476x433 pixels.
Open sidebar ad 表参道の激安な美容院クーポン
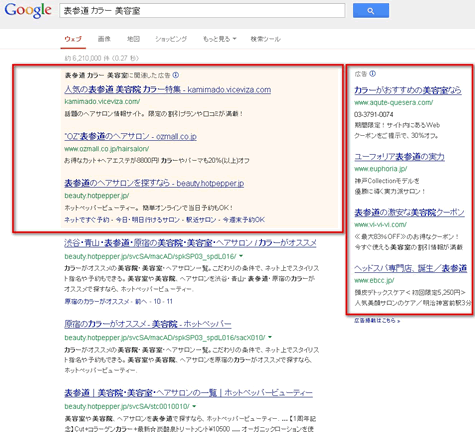409,212
